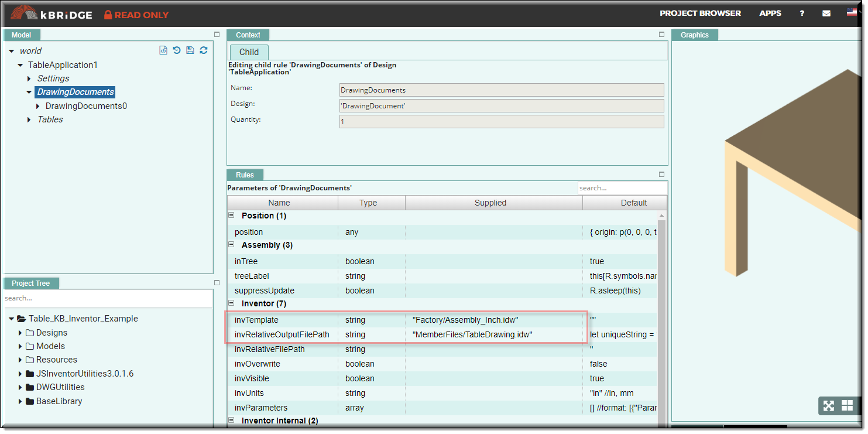Expand the Models folder arrow

(20, 346)
